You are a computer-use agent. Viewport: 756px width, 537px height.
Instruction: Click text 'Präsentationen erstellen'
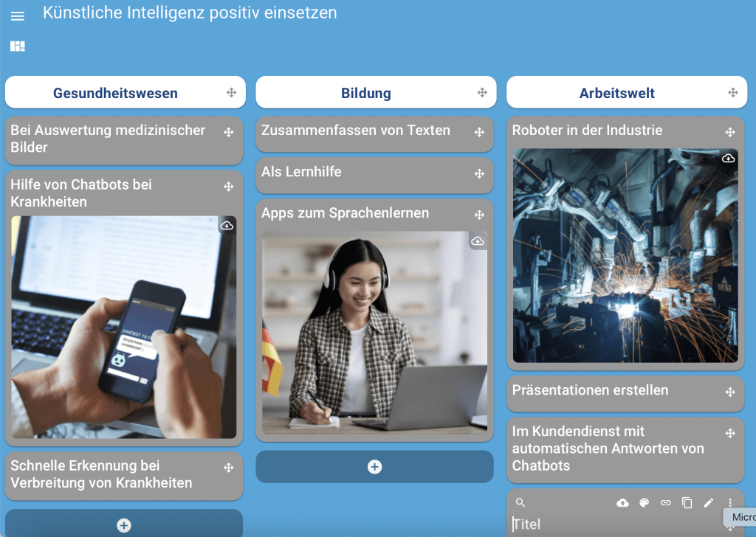tap(590, 390)
